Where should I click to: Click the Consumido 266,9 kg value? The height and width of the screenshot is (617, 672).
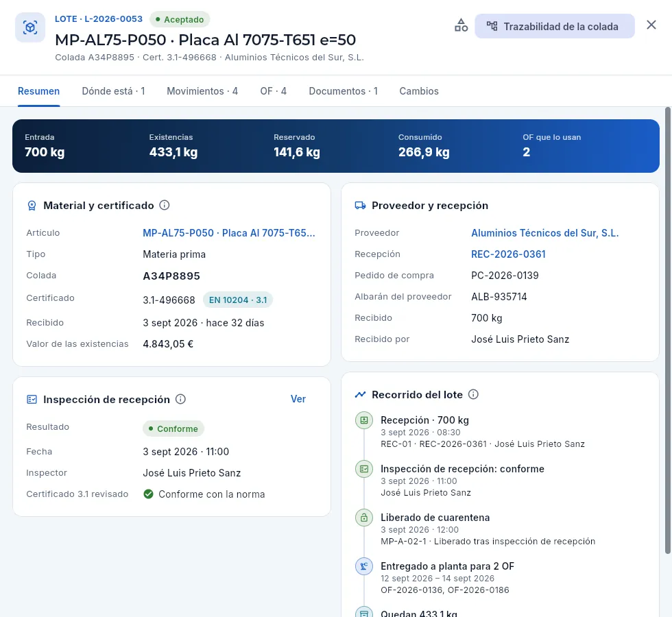tap(424, 152)
